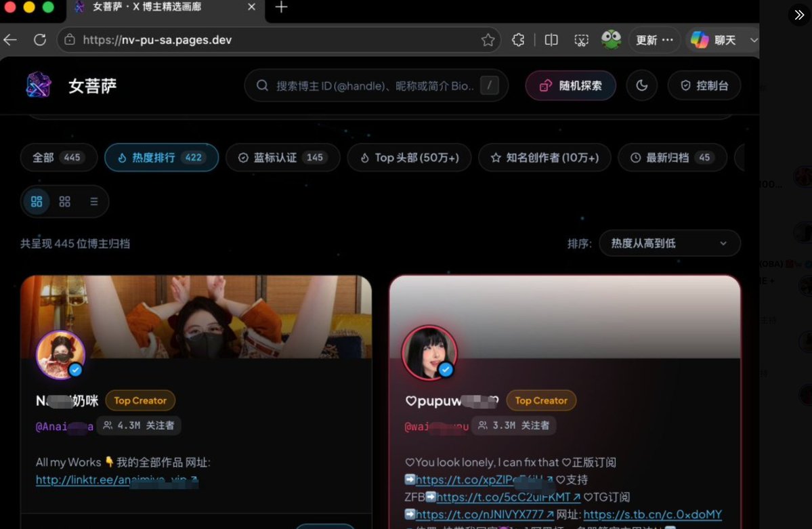Click the @wai handle on pupuw card
812x529 pixels.
[437, 427]
